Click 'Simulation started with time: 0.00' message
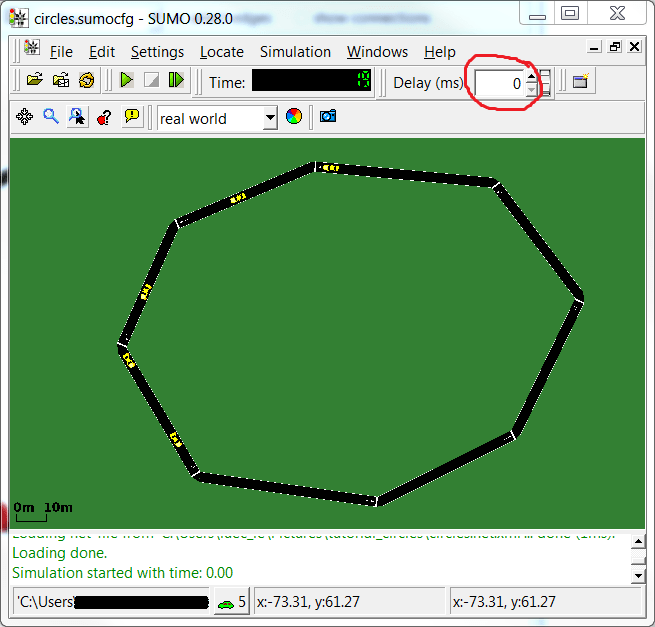Screen dimensions: 655x627 coord(122,573)
